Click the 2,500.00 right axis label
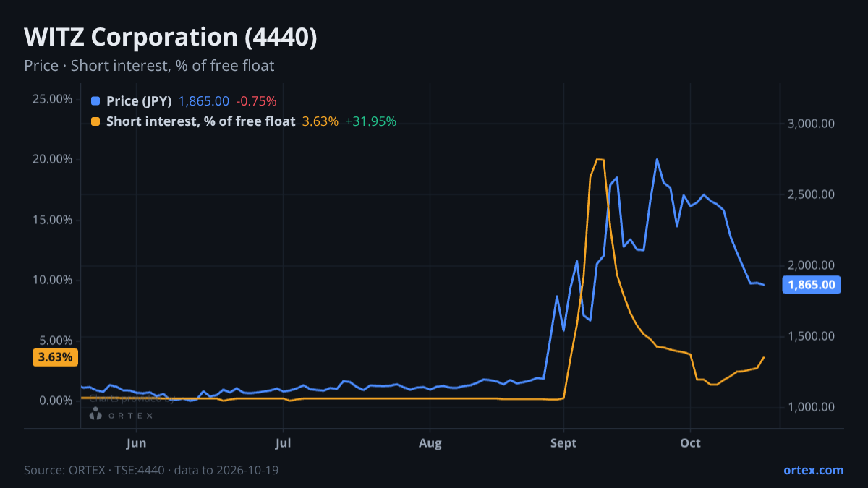This screenshot has width=868, height=488. (812, 194)
